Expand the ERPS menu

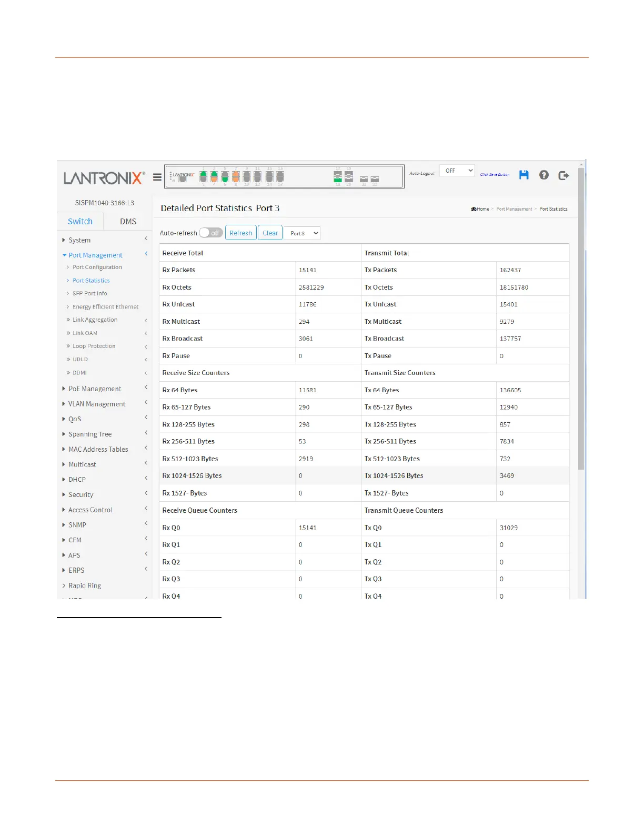pos(76,571)
